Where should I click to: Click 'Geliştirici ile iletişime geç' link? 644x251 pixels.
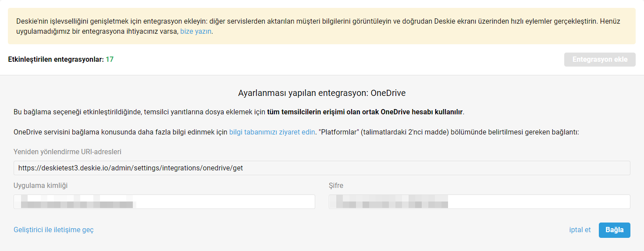pyautogui.click(x=53, y=230)
